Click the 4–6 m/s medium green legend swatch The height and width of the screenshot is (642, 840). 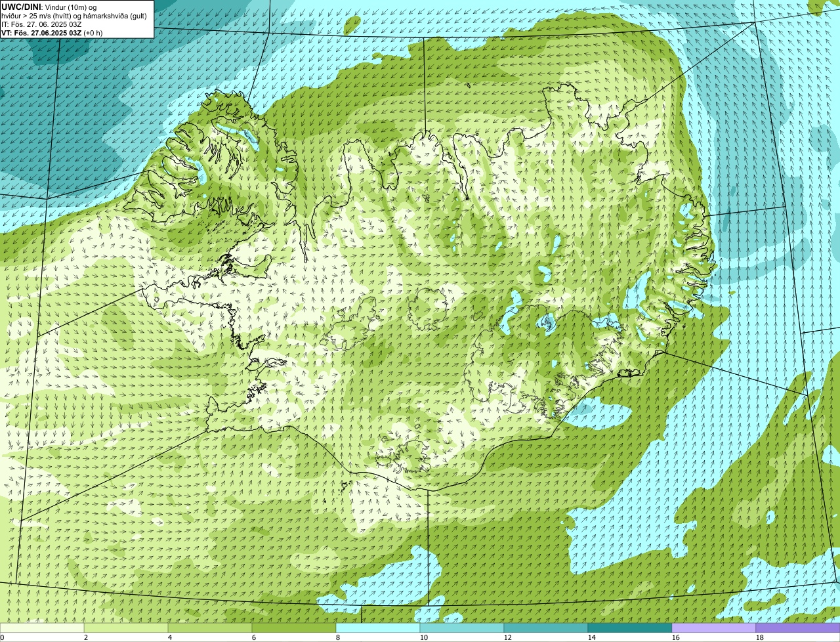point(210,628)
